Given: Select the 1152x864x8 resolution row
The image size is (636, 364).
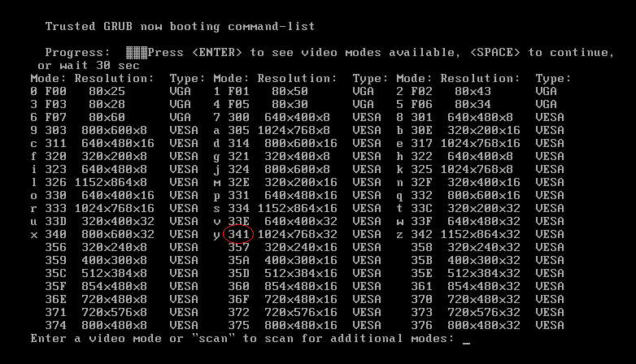Looking at the screenshot, I should [115, 182].
